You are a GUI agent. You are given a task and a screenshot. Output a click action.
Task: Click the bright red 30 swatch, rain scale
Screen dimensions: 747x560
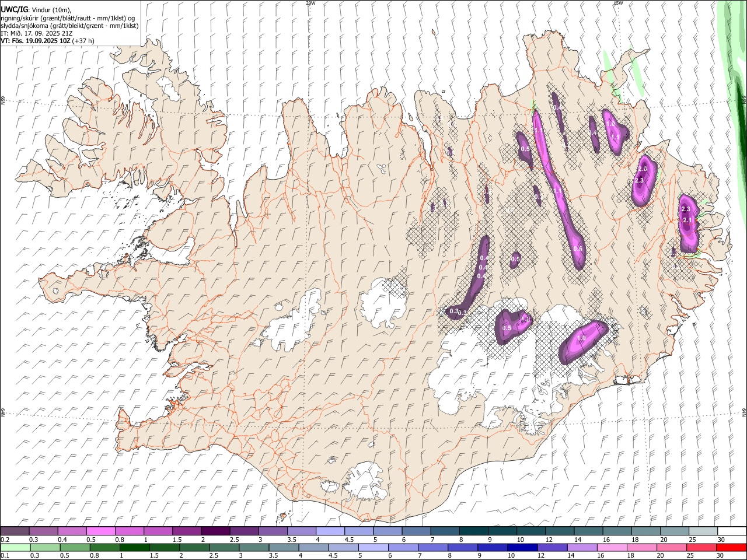731,547
